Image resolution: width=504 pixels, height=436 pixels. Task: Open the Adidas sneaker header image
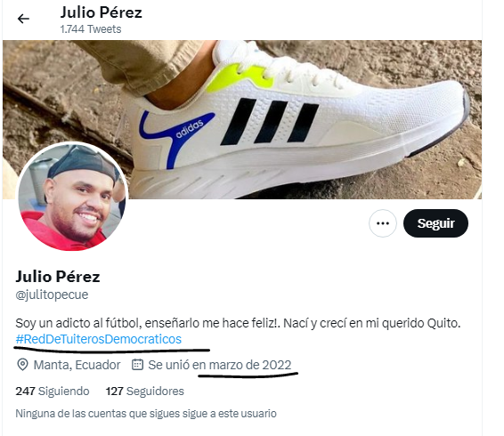coord(242,119)
